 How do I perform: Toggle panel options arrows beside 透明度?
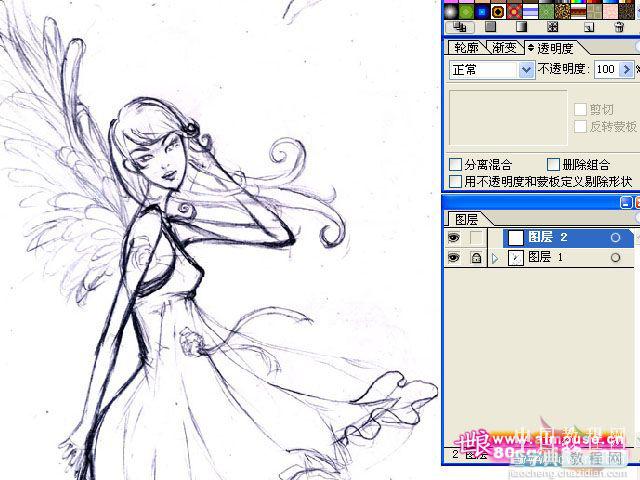point(531,48)
